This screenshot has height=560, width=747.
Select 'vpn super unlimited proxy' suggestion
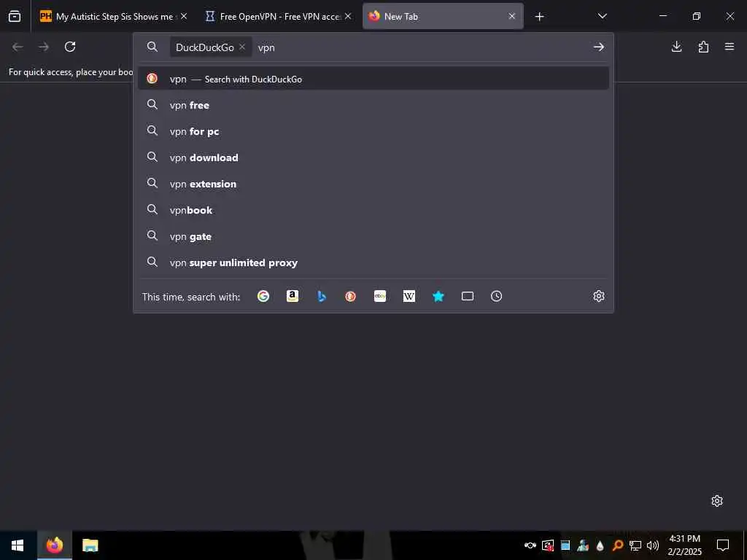[x=373, y=262]
